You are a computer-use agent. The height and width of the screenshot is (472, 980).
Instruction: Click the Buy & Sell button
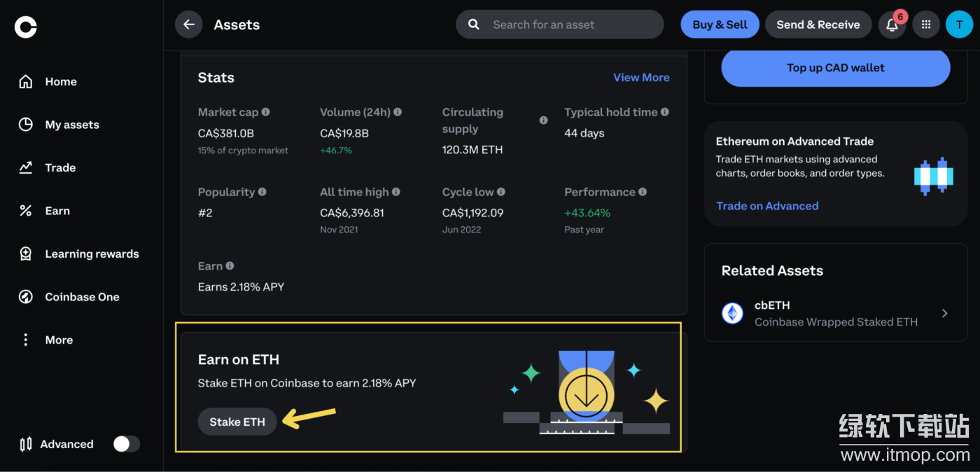pyautogui.click(x=720, y=25)
